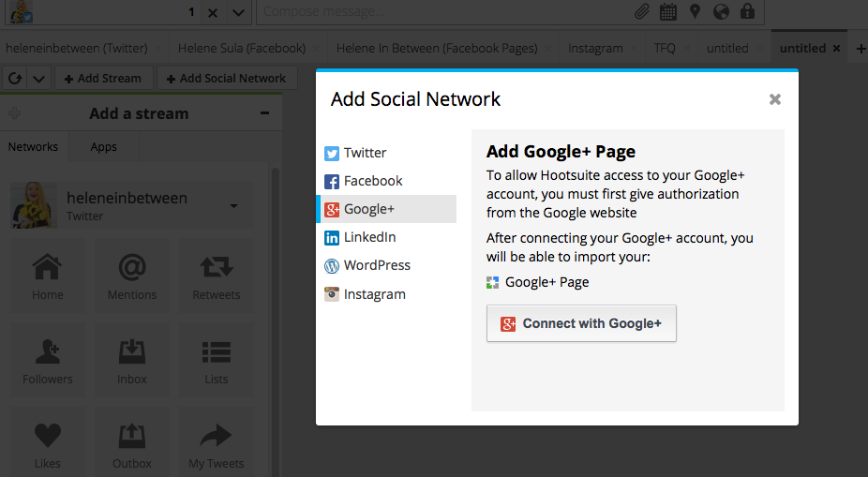Open refresh interval dropdown arrow
The height and width of the screenshot is (477, 868).
coord(38,79)
